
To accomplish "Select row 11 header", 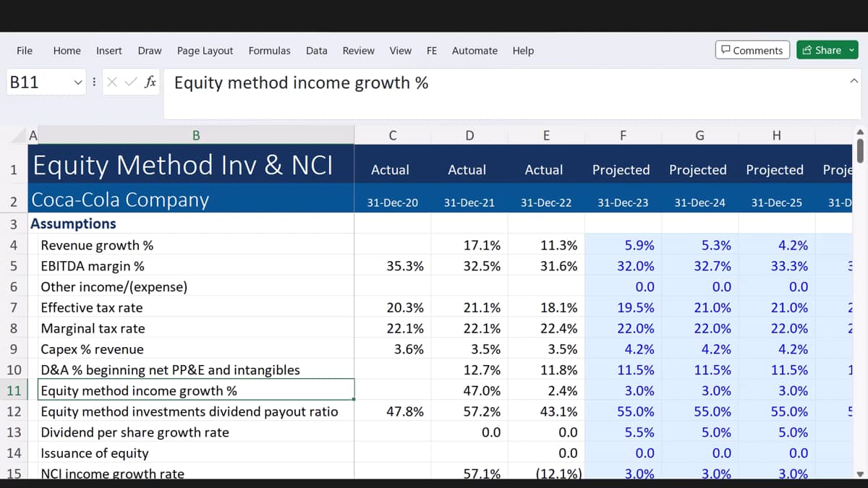I will pos(14,391).
